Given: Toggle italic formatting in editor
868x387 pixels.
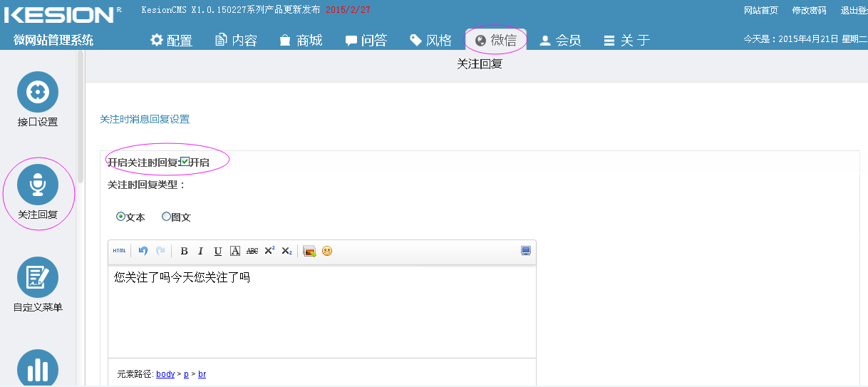Looking at the screenshot, I should [201, 251].
